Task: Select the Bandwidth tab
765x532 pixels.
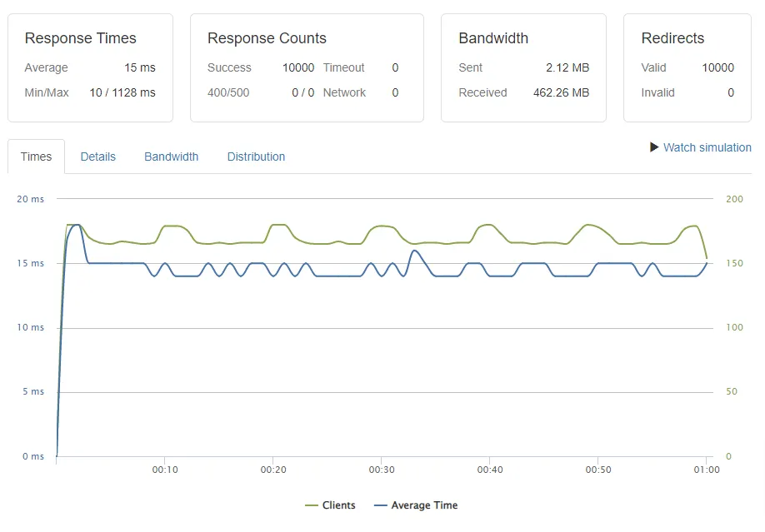Action: pos(171,157)
